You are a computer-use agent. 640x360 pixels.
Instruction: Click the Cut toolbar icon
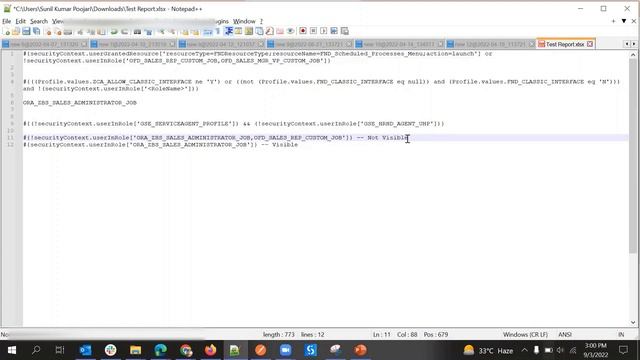(80, 31)
